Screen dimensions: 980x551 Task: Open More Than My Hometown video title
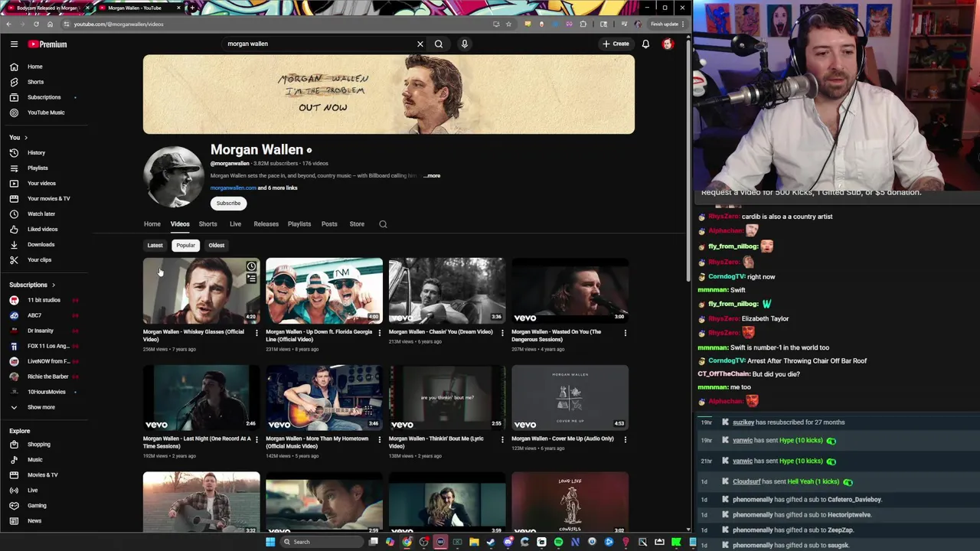click(x=318, y=442)
